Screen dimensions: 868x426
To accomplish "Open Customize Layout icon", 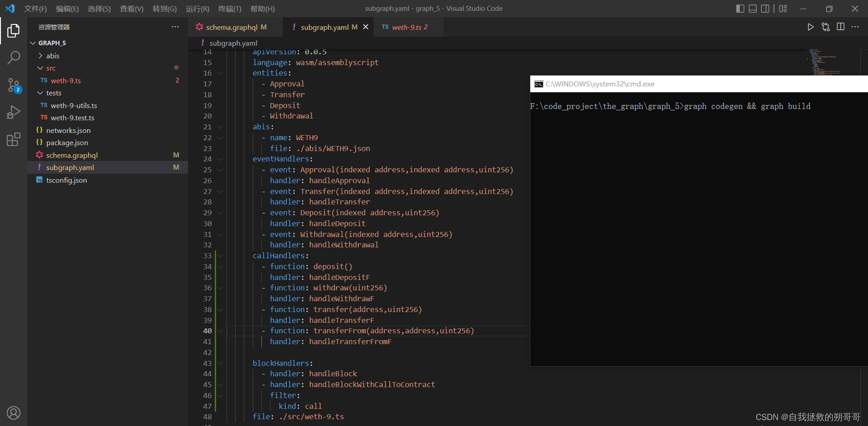I will (x=783, y=9).
